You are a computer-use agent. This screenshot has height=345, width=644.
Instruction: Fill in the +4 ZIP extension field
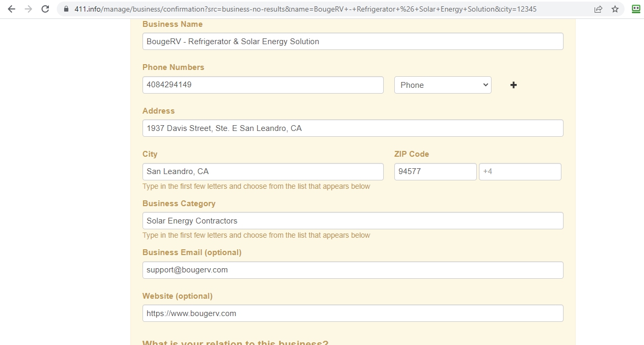click(x=520, y=172)
